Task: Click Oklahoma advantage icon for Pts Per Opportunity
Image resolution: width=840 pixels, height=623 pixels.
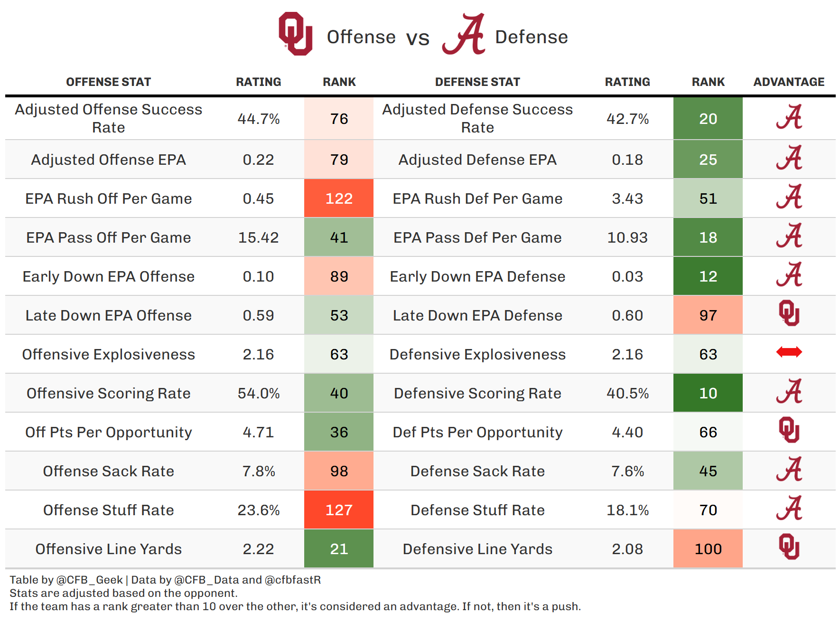Action: tap(789, 430)
